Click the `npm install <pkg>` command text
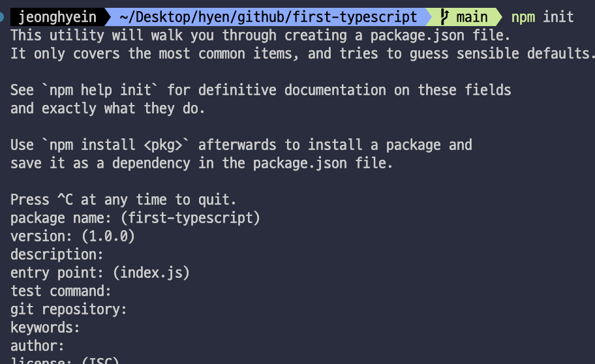 pyautogui.click(x=115, y=145)
